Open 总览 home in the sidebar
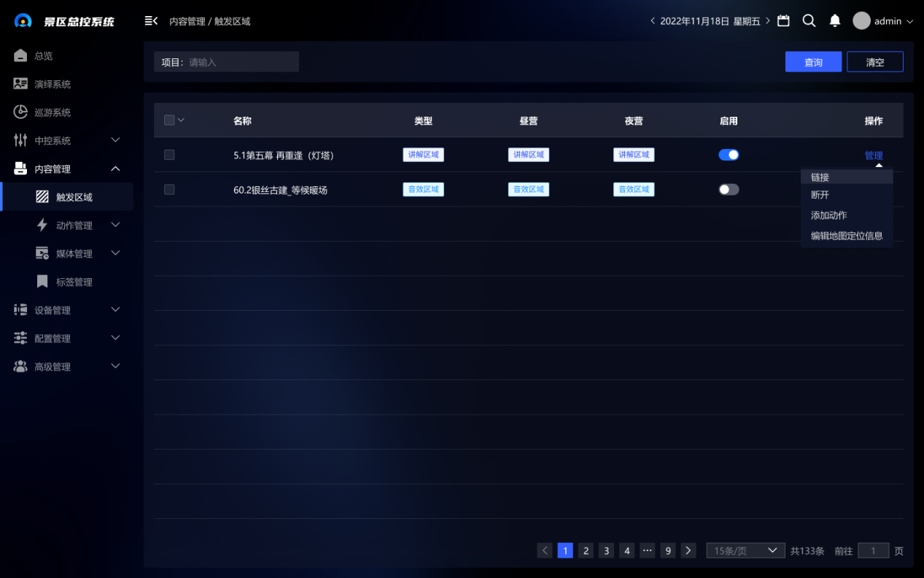Image resolution: width=924 pixels, height=578 pixels. (x=44, y=56)
